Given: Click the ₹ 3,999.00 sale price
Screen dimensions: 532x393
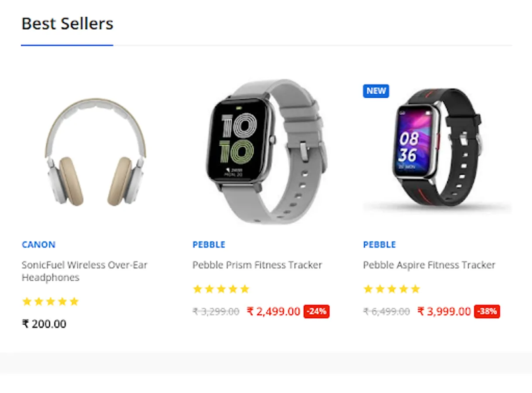Looking at the screenshot, I should tap(444, 311).
